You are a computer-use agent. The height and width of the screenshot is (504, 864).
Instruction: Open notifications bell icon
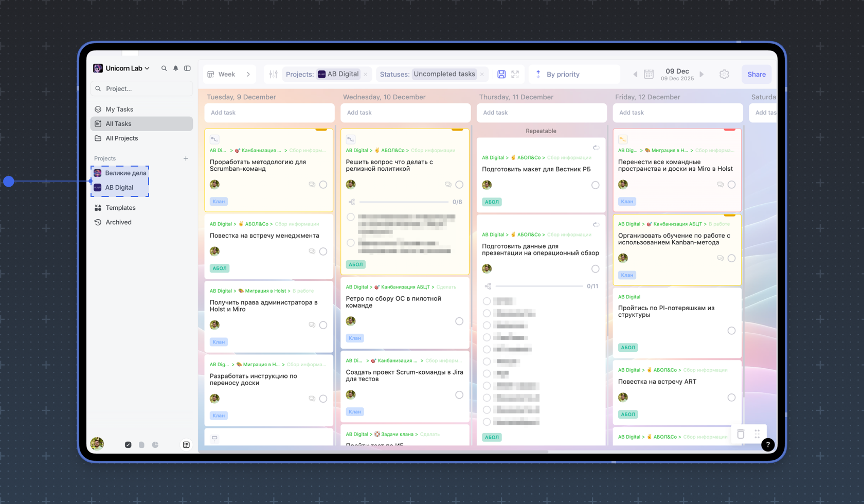(176, 68)
